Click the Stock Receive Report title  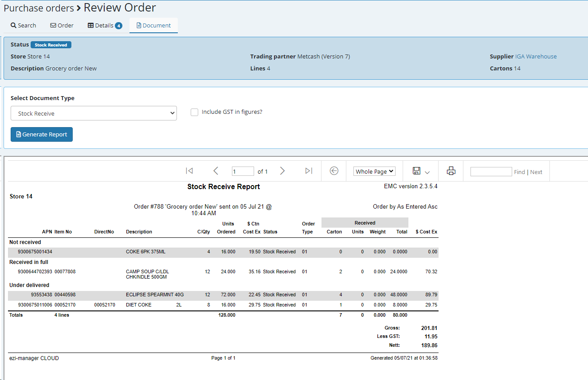coord(223,187)
